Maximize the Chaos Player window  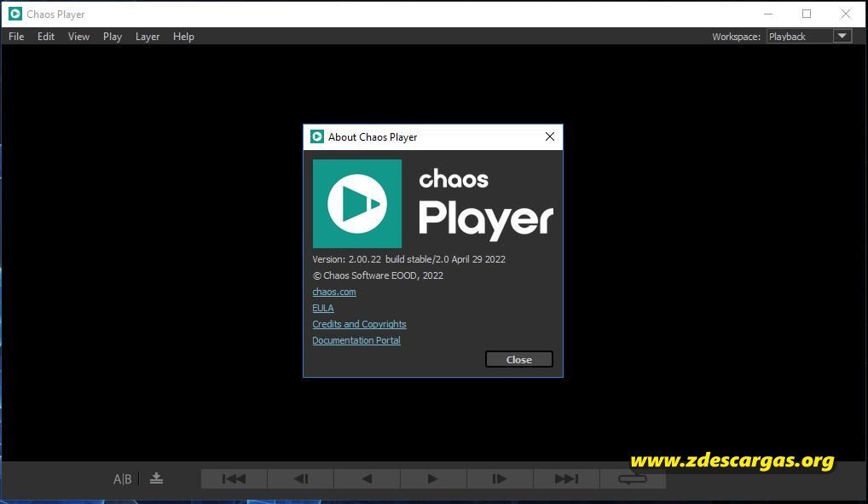pyautogui.click(x=807, y=14)
